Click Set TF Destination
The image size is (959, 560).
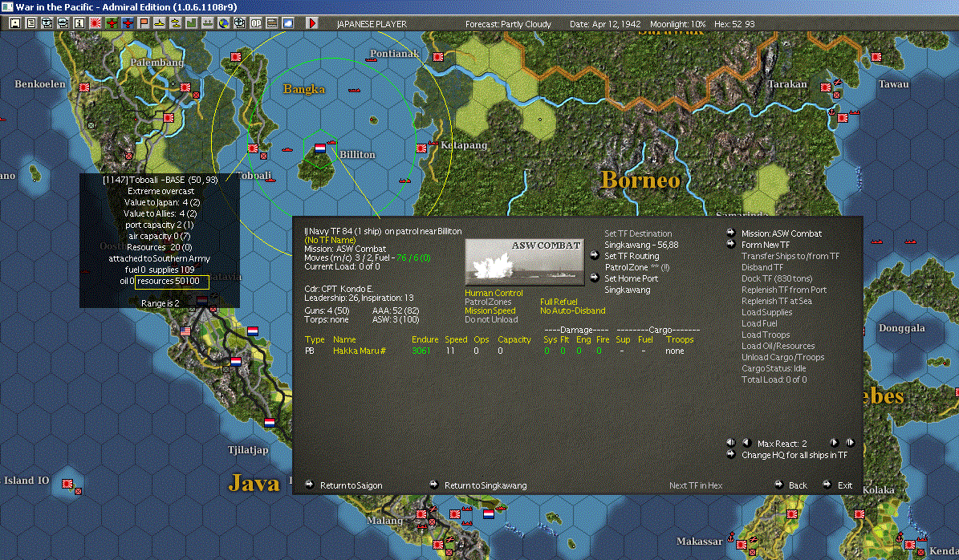(x=638, y=233)
